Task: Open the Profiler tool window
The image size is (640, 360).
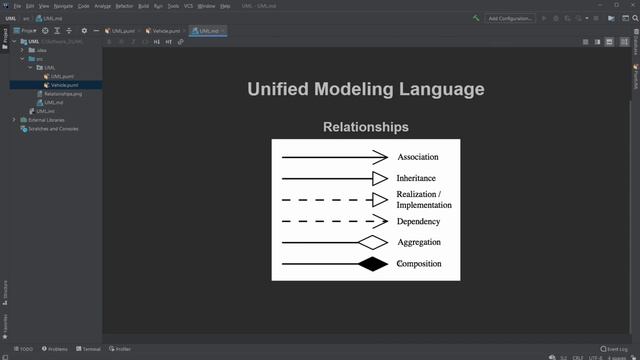Action: point(120,349)
